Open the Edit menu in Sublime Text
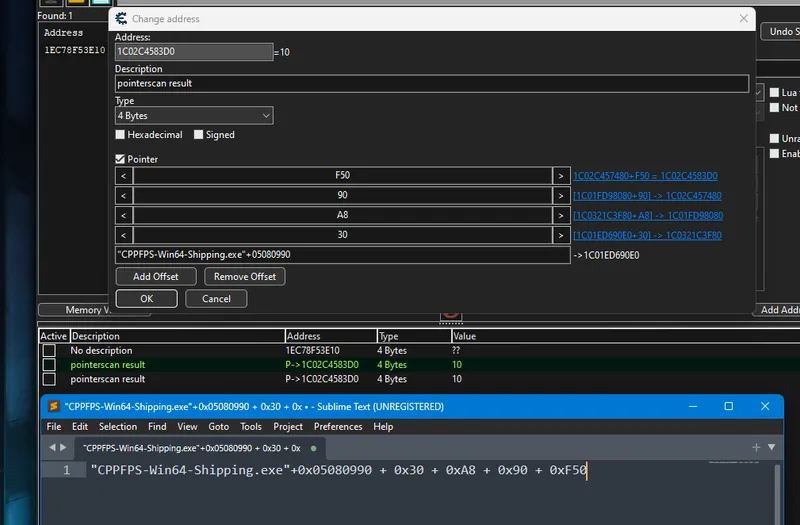Image resolution: width=800 pixels, height=525 pixels. coord(80,427)
